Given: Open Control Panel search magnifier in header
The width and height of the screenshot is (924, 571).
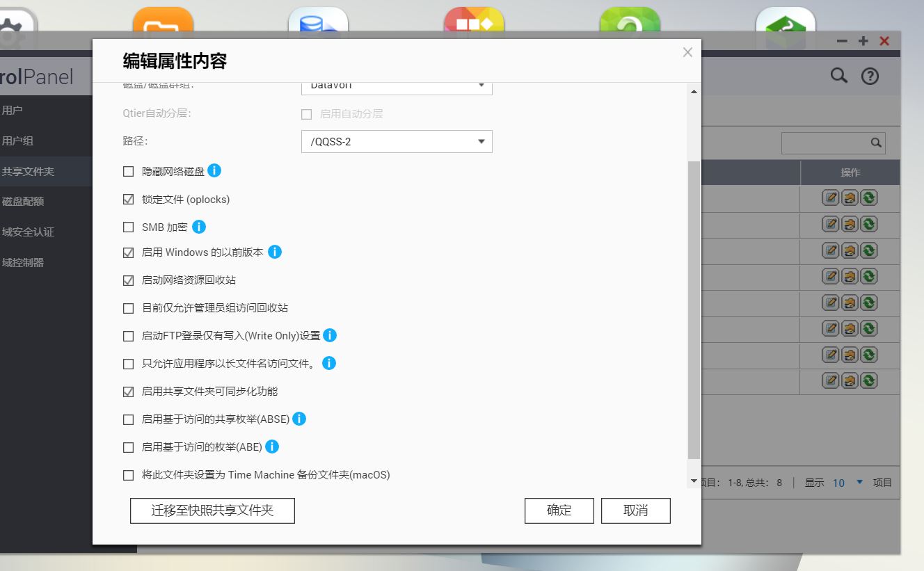Looking at the screenshot, I should [x=839, y=75].
